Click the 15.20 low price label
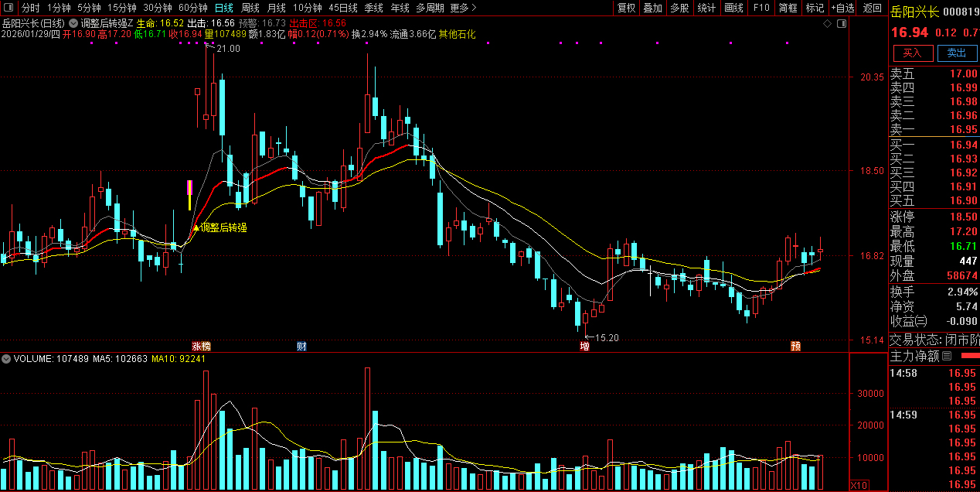980x492 pixels. tap(607, 338)
